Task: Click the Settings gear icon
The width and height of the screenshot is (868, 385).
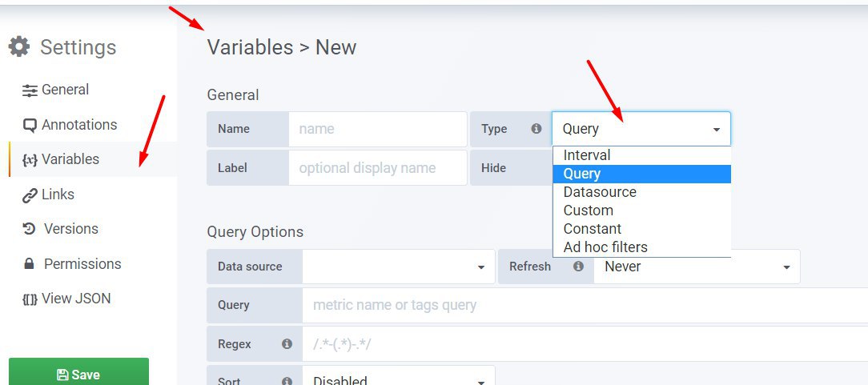Action: 19,46
